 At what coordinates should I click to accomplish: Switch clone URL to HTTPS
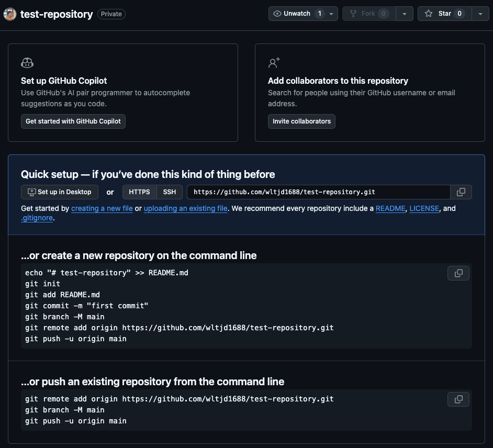[139, 192]
